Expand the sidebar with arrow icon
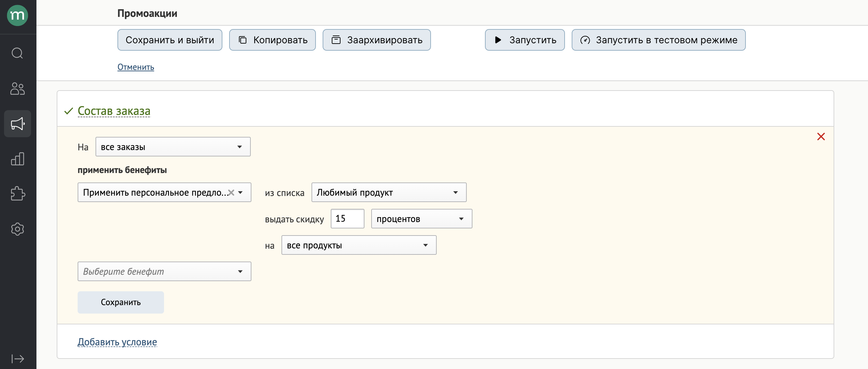This screenshot has width=868, height=369. click(18, 359)
